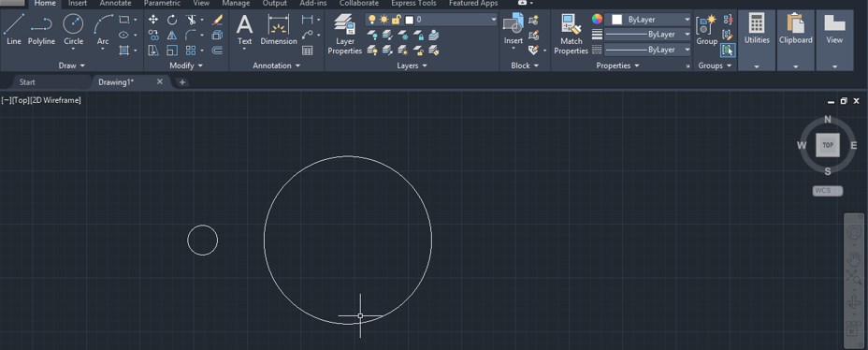Image resolution: width=868 pixels, height=350 pixels.
Task: Select the Fillet tool
Action: point(191,35)
